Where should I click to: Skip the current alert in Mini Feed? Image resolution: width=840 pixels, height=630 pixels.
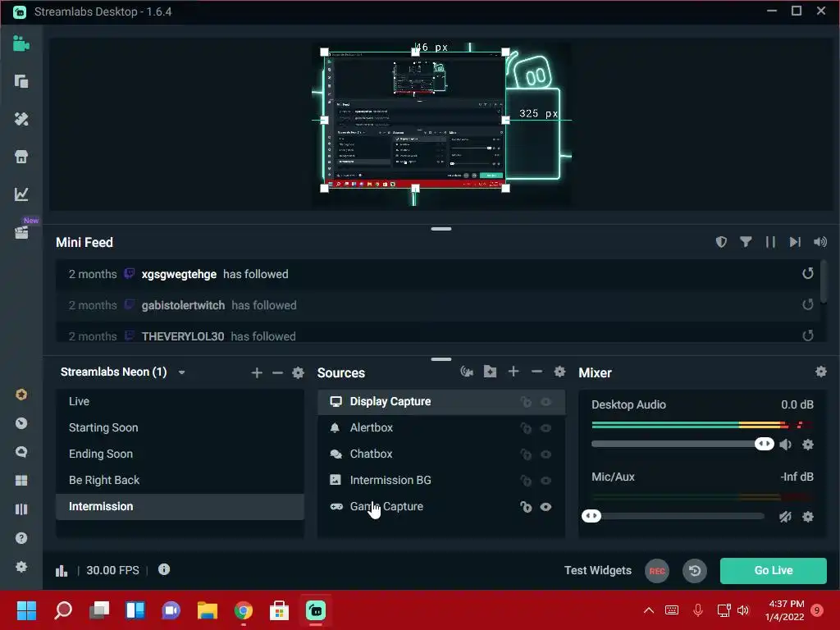795,242
